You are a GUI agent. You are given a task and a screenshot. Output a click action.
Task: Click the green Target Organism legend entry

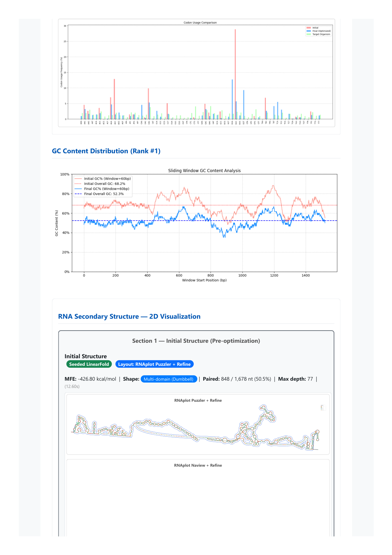pyautogui.click(x=321, y=34)
